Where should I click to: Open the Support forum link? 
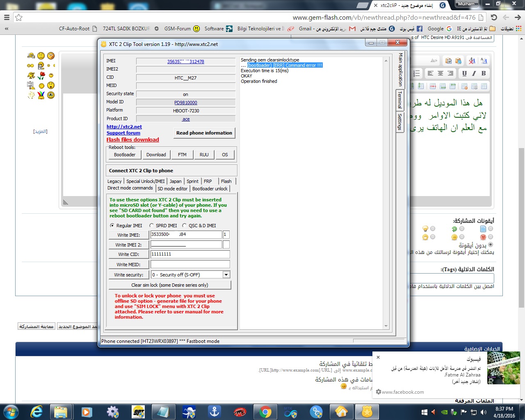coord(123,133)
